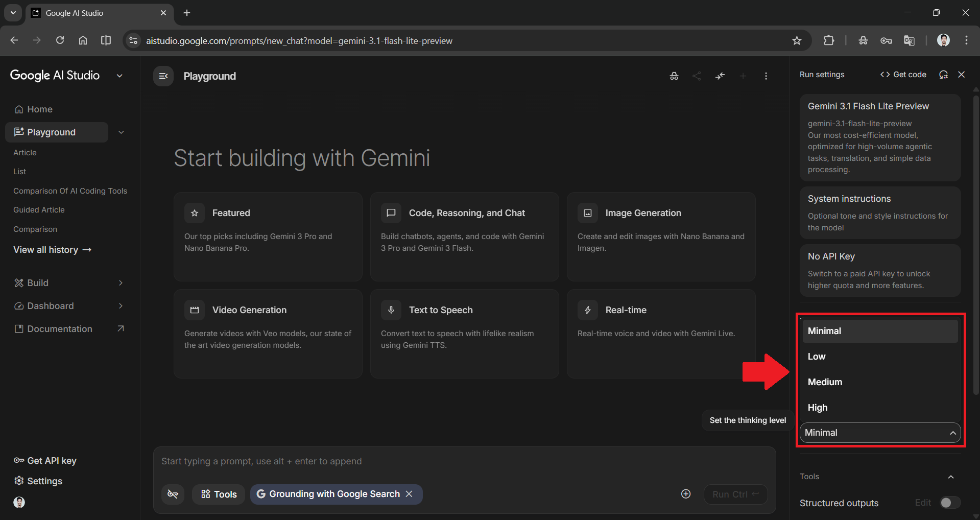Open the three-dot overflow menu beside Playground
The width and height of the screenshot is (980, 520).
(766, 76)
